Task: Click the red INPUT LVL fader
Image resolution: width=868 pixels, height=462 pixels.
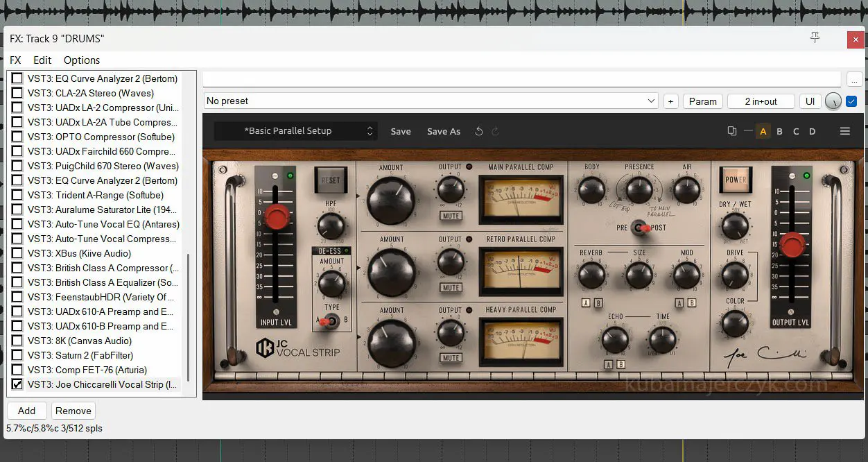Action: (x=275, y=216)
